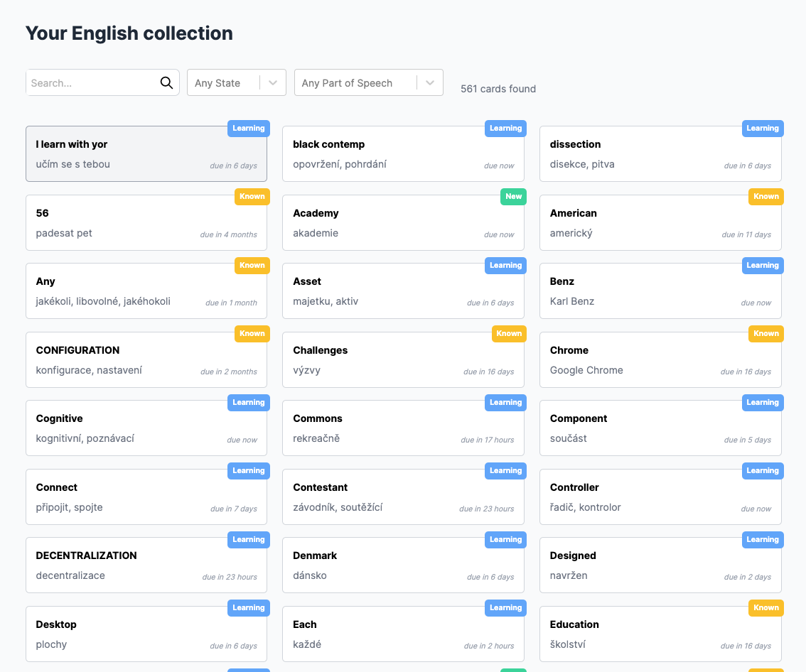Click the Known badge on Chrome card
Image resolution: width=806 pixels, height=672 pixels.
coord(765,334)
